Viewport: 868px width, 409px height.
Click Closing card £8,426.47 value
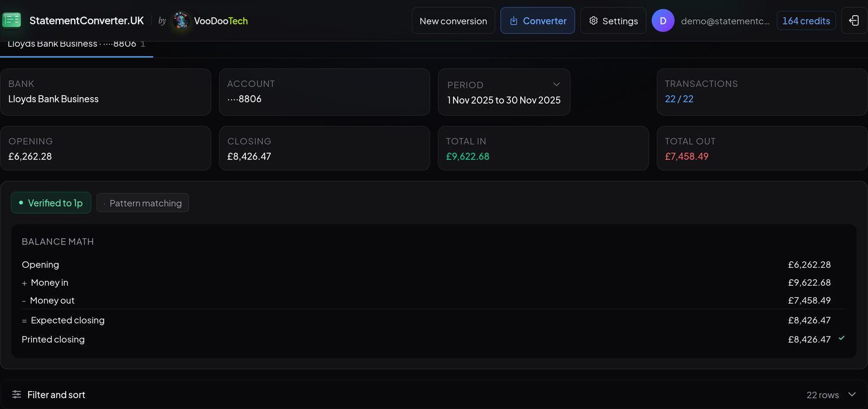click(249, 156)
